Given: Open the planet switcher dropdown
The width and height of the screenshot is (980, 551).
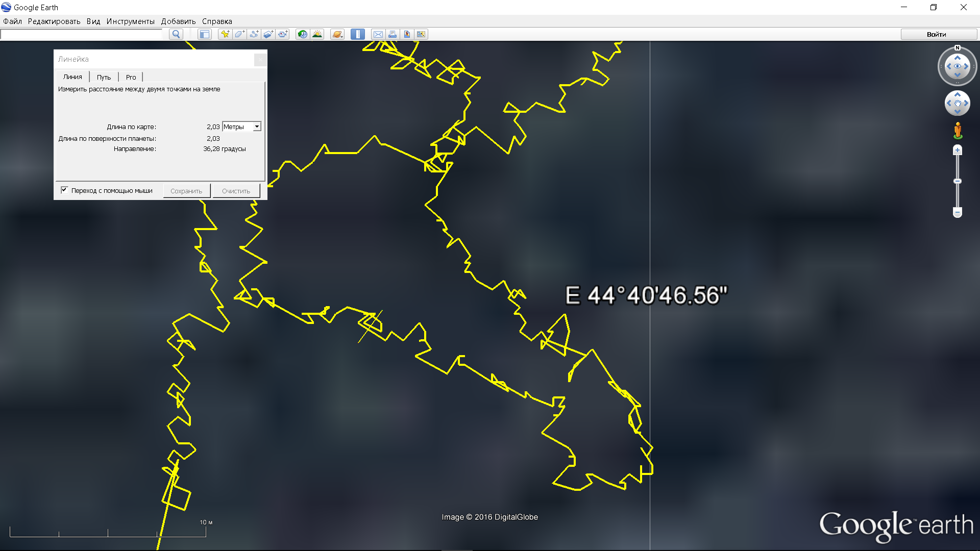Looking at the screenshot, I should [x=337, y=34].
